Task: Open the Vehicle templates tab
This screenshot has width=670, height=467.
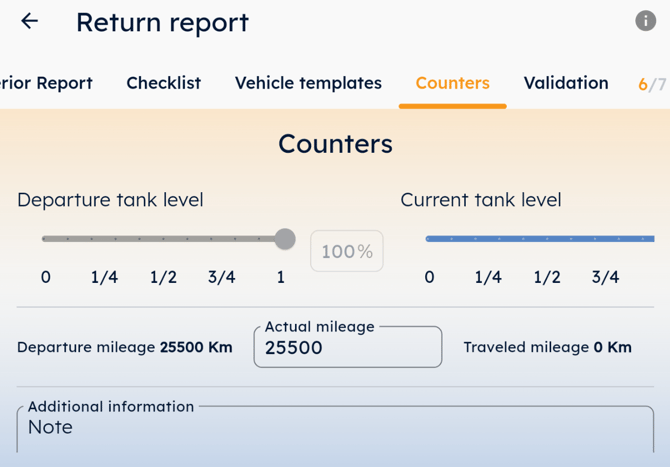Action: tap(308, 83)
